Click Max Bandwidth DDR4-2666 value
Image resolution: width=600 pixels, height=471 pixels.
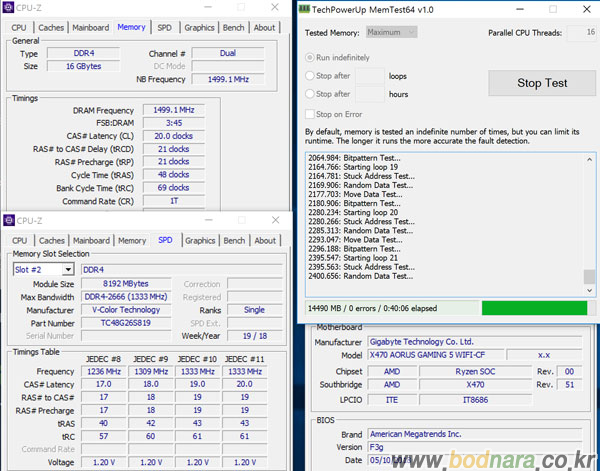126,297
